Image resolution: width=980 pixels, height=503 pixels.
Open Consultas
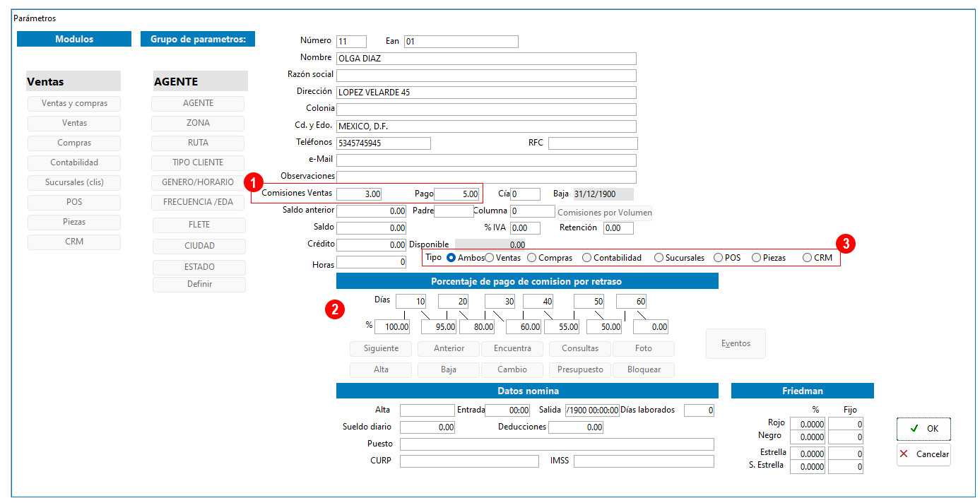point(579,348)
